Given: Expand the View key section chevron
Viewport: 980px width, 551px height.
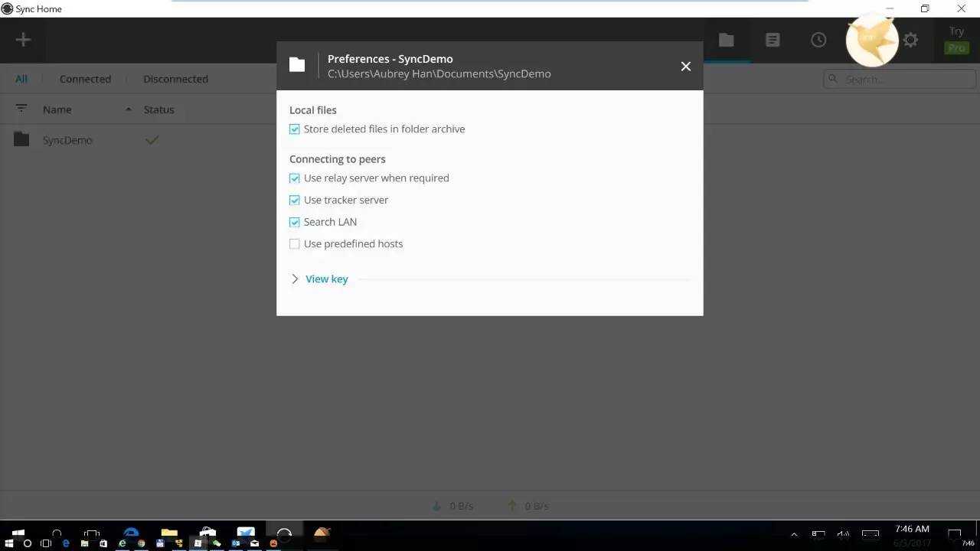Looking at the screenshot, I should coord(295,279).
